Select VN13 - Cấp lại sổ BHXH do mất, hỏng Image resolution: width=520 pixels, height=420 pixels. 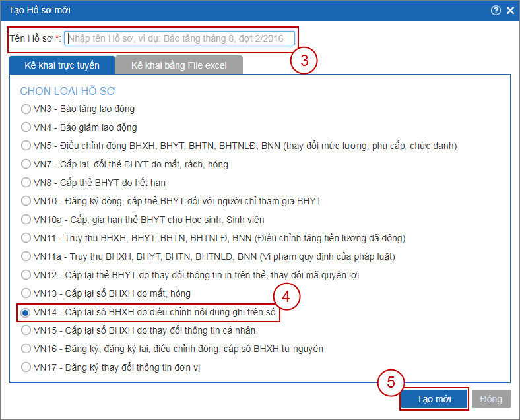(x=26, y=293)
